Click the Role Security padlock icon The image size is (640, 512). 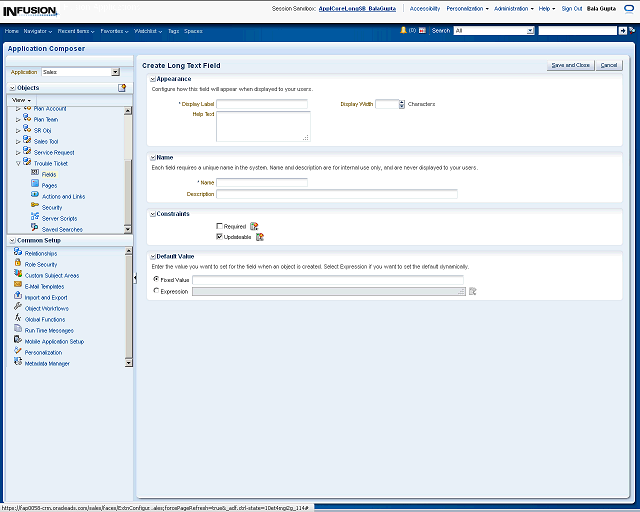click(x=18, y=264)
